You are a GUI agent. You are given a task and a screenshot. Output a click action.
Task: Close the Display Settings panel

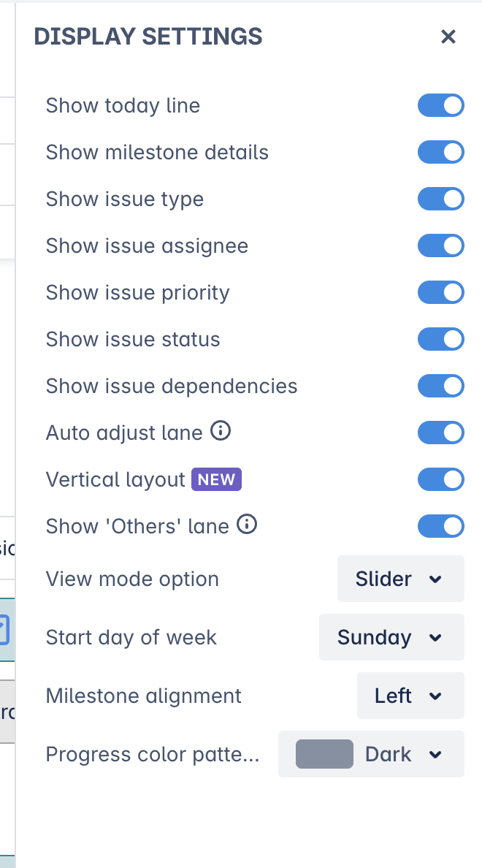tap(448, 37)
